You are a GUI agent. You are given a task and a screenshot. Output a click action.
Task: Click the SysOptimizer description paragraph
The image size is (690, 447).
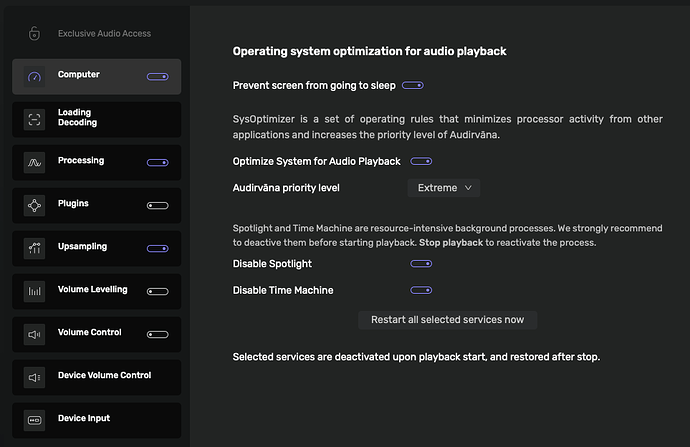tap(448, 127)
